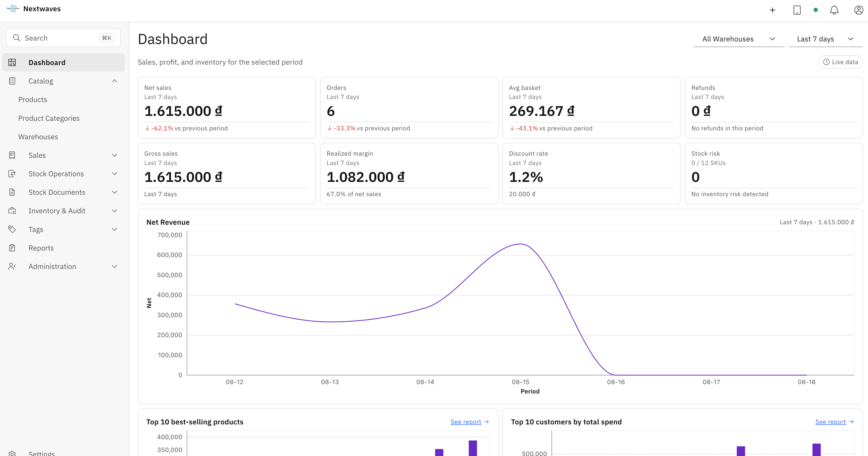
Task: Click the Nextwaves brand name
Action: pos(42,9)
